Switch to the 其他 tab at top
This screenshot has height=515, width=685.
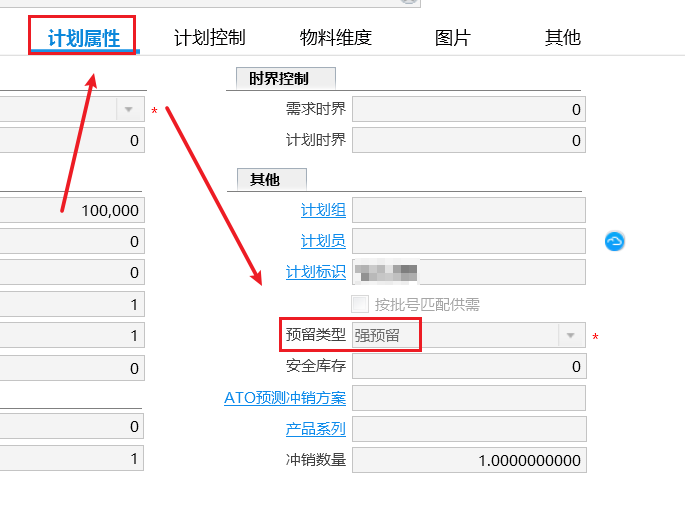tap(562, 38)
